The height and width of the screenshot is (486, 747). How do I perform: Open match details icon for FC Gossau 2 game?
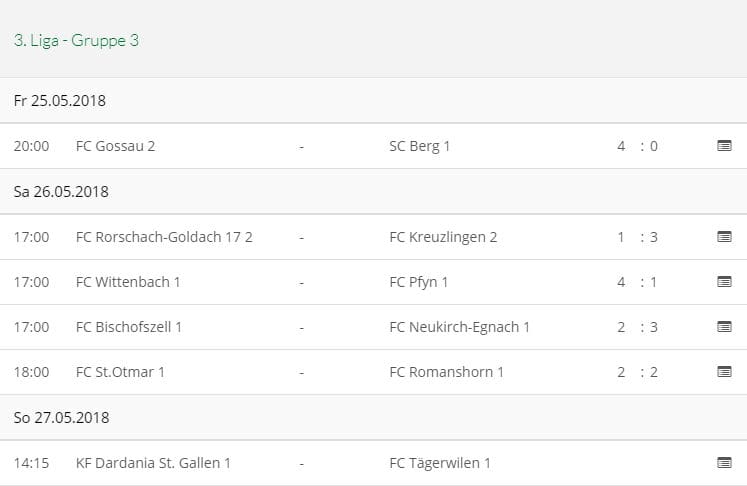[x=724, y=146]
